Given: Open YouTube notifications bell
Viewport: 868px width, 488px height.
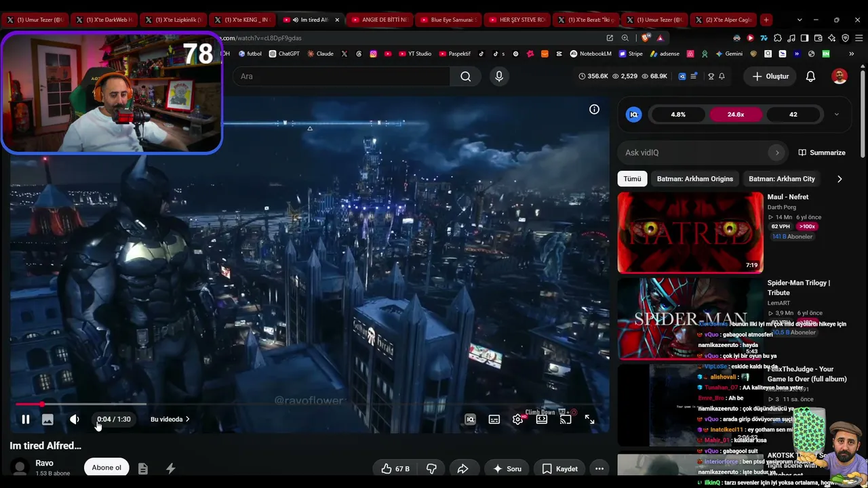Looking at the screenshot, I should (810, 77).
